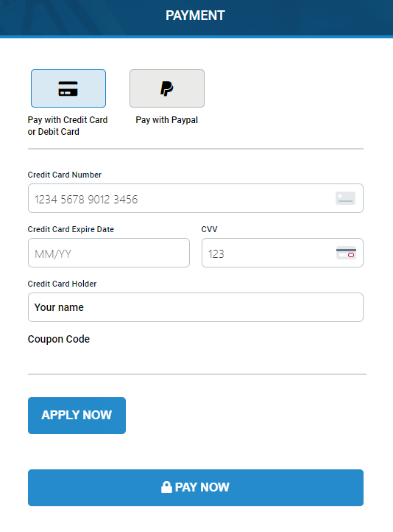Image resolution: width=393 pixels, height=532 pixels.
Task: Click the CVV card-back icon
Action: [346, 253]
